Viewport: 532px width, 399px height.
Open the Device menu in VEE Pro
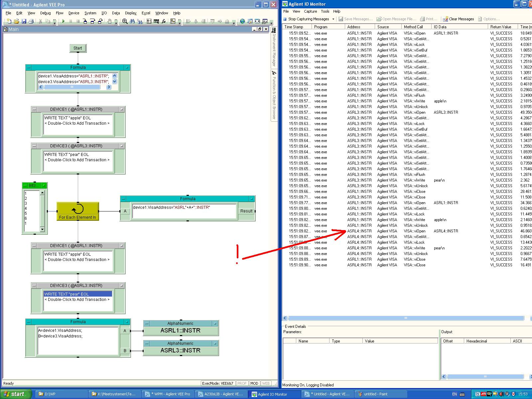73,13
